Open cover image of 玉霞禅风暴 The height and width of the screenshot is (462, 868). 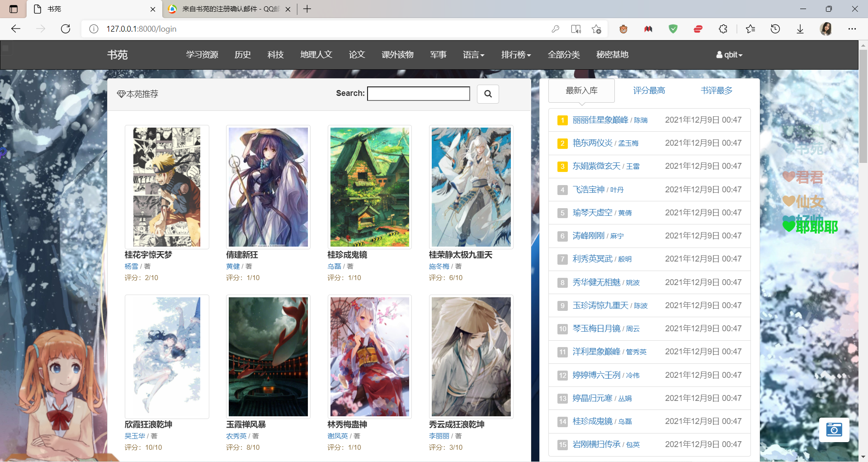pyautogui.click(x=268, y=357)
